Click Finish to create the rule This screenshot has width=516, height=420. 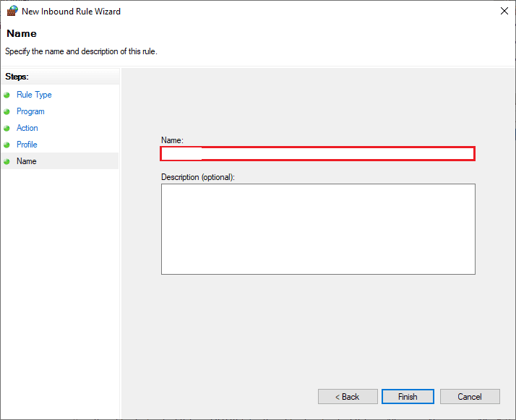point(408,397)
